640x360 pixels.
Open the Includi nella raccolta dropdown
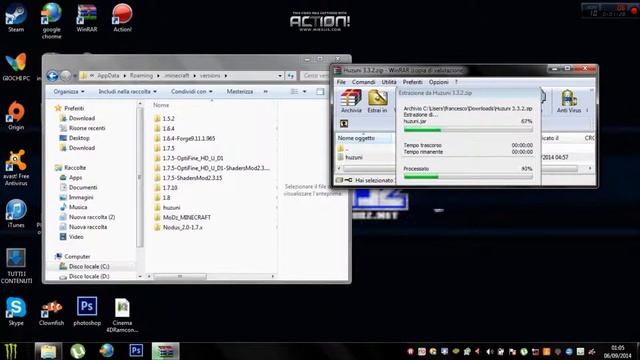pos(127,91)
